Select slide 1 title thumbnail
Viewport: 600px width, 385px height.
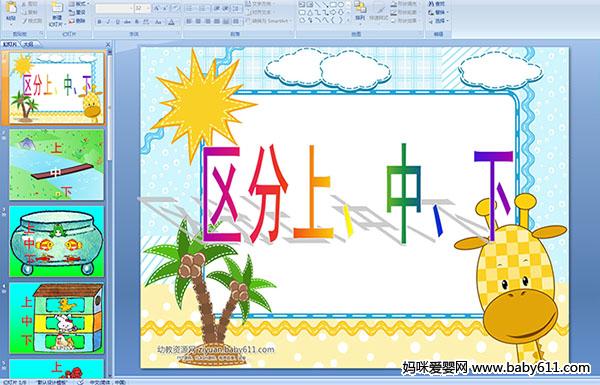pyautogui.click(x=57, y=88)
